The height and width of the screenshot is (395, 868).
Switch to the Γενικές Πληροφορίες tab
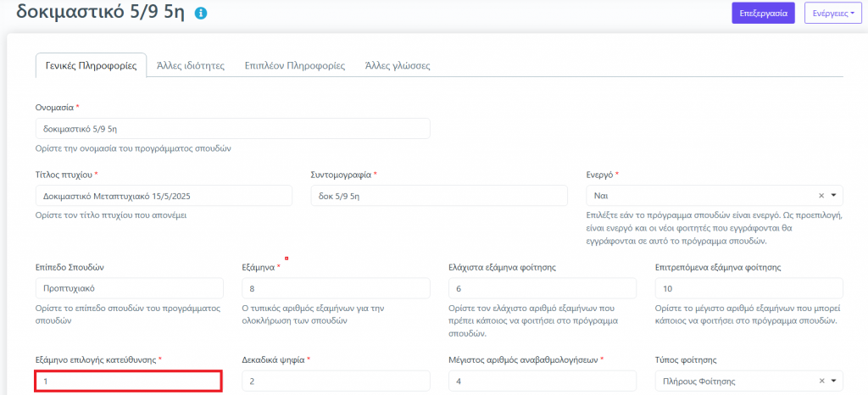tap(91, 65)
